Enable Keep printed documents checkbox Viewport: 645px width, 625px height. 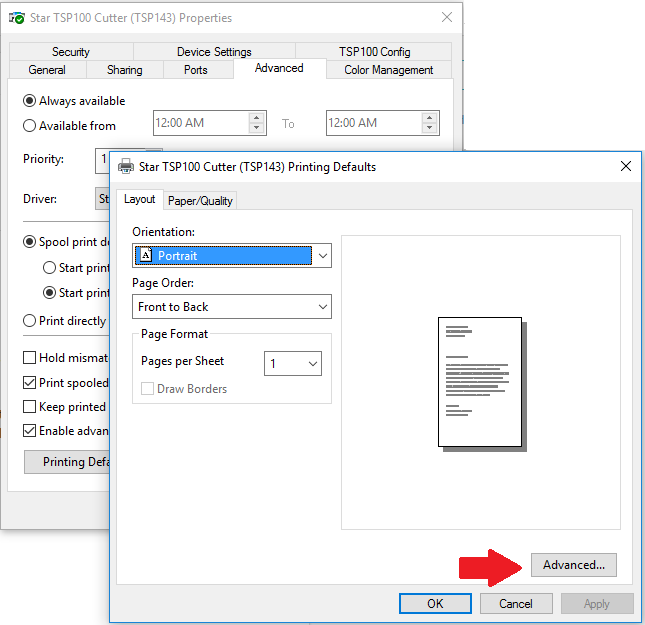[29, 407]
